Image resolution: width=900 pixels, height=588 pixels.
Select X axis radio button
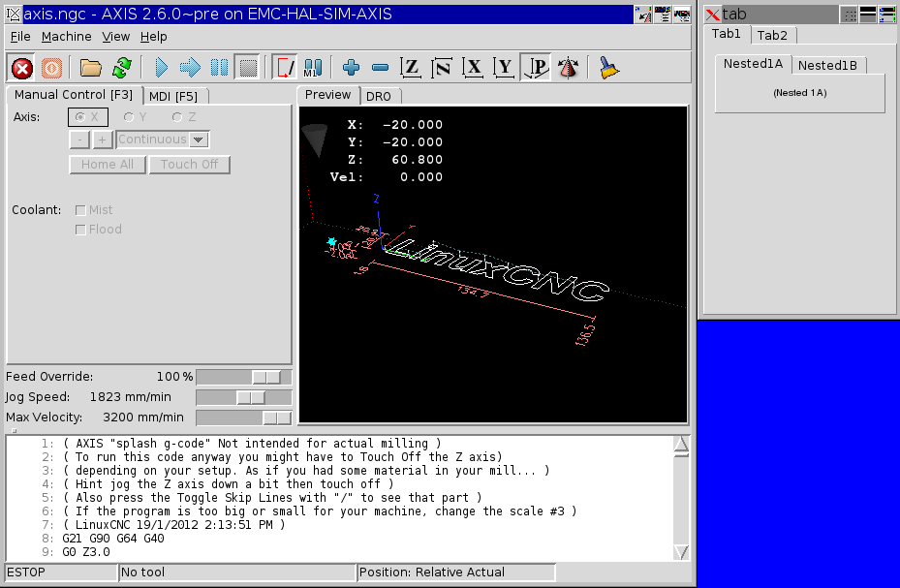tap(88, 117)
